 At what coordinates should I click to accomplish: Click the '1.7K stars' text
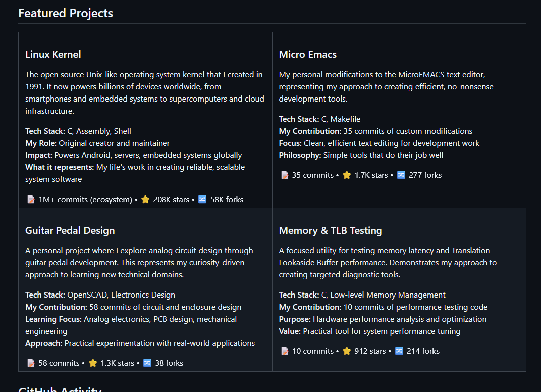(371, 175)
